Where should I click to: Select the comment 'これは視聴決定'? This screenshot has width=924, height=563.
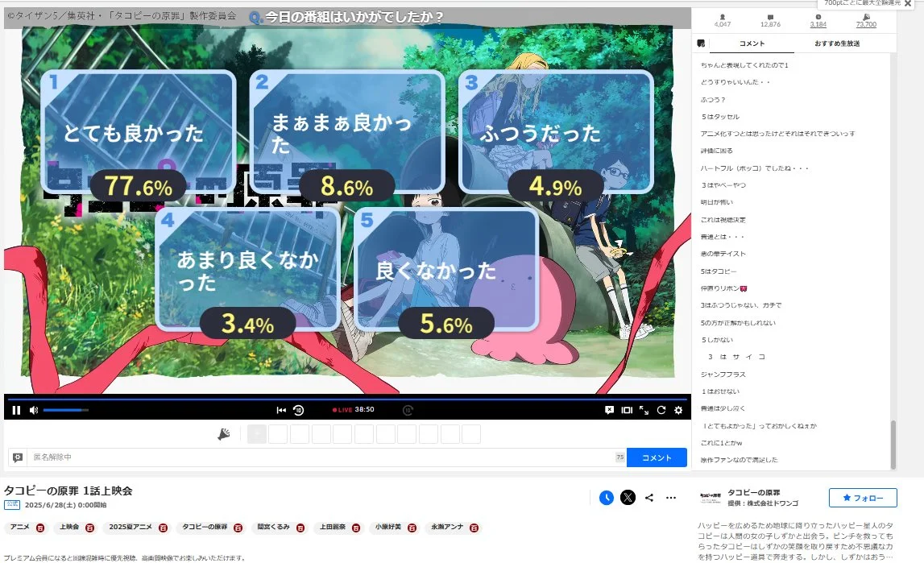723,220
